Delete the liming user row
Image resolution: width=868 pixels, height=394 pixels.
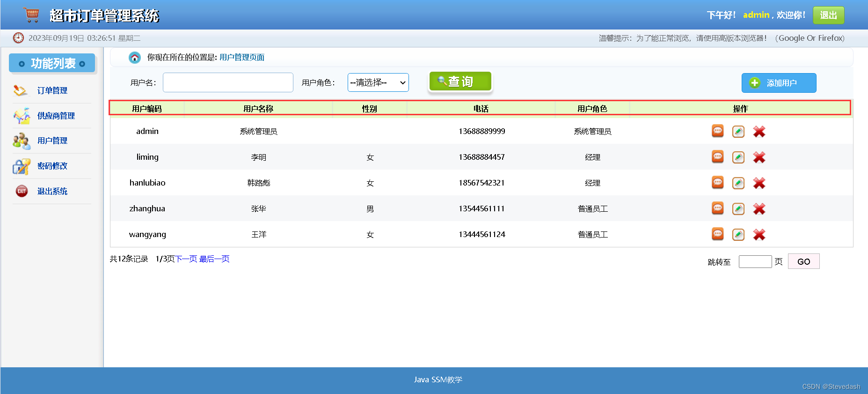759,157
